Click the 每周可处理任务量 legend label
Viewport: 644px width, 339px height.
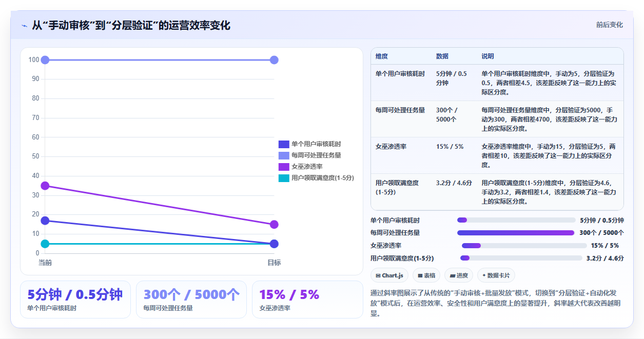click(x=316, y=155)
